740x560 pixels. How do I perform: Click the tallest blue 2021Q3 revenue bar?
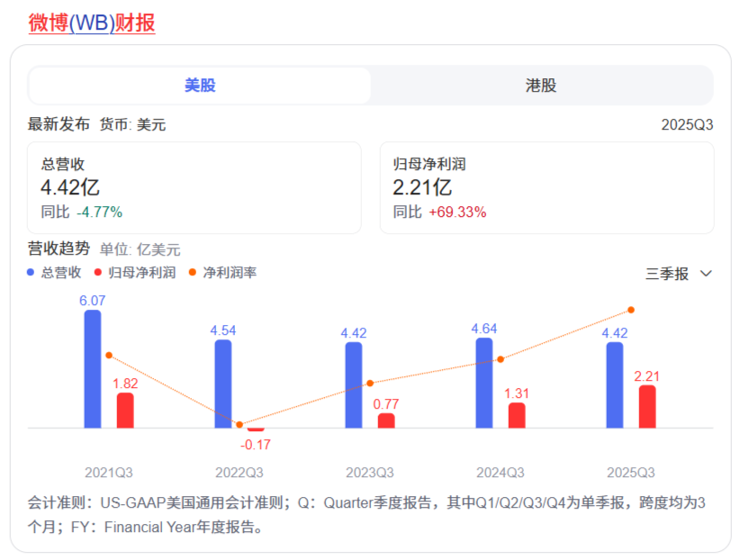pyautogui.click(x=90, y=369)
